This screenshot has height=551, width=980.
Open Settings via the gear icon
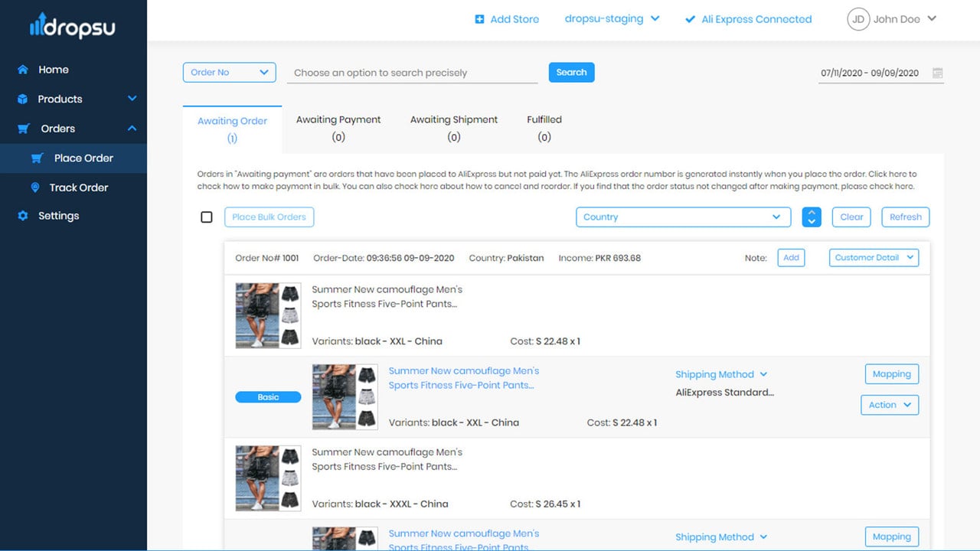(23, 216)
